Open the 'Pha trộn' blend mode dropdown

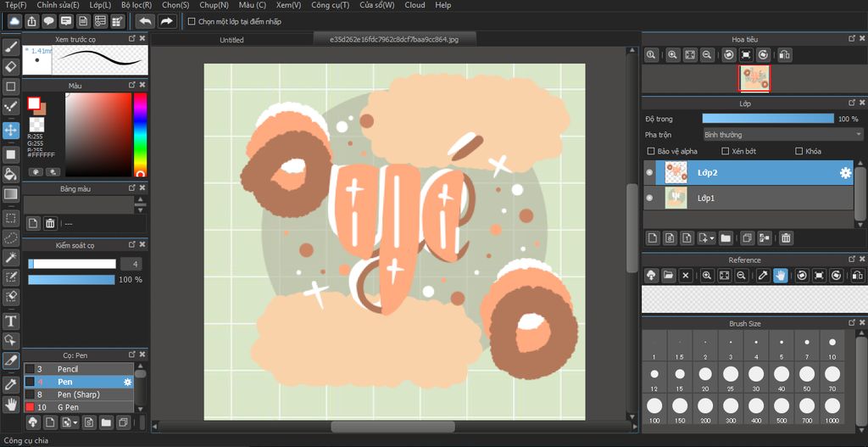[x=782, y=135]
